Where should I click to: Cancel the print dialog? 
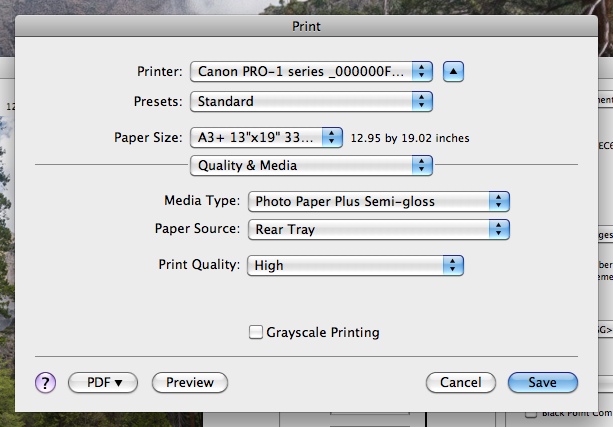pyautogui.click(x=460, y=382)
